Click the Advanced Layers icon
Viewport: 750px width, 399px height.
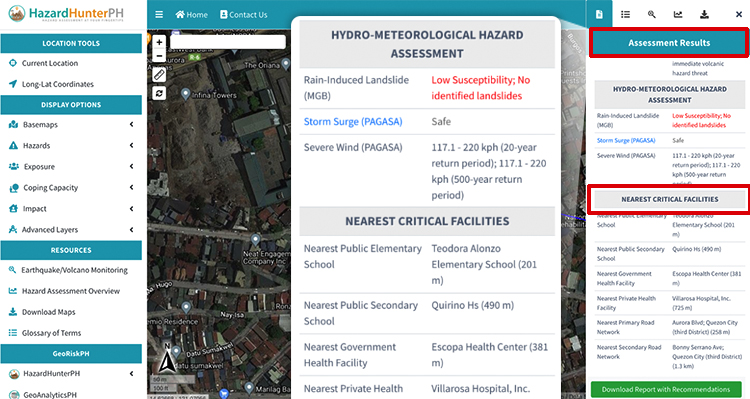[x=13, y=230]
